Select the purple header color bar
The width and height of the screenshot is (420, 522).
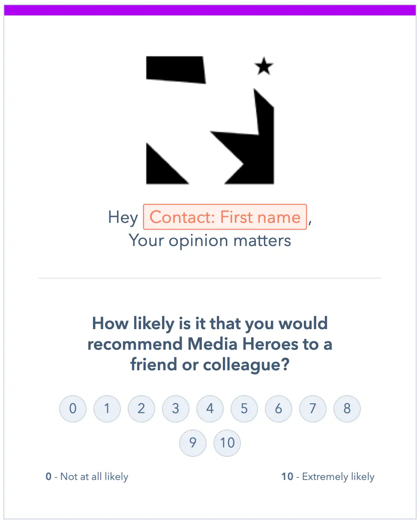click(x=210, y=10)
